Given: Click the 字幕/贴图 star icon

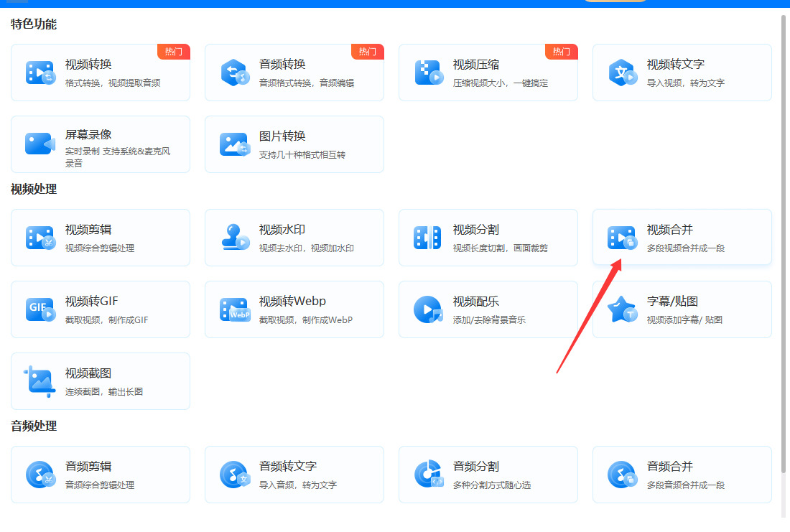Looking at the screenshot, I should coord(623,309).
